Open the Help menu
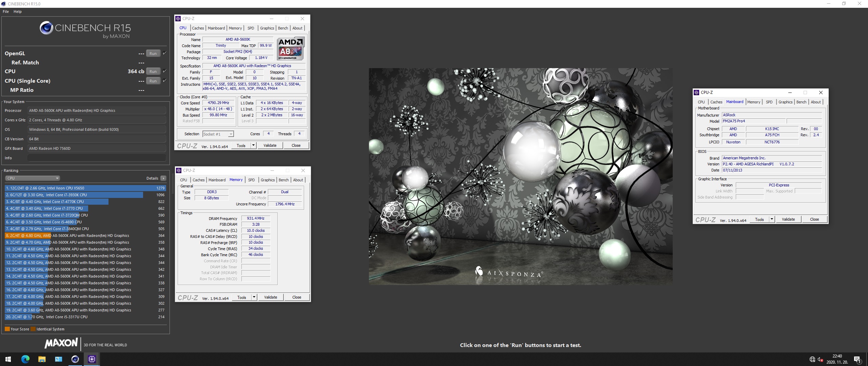This screenshot has height=366, width=868. click(18, 12)
